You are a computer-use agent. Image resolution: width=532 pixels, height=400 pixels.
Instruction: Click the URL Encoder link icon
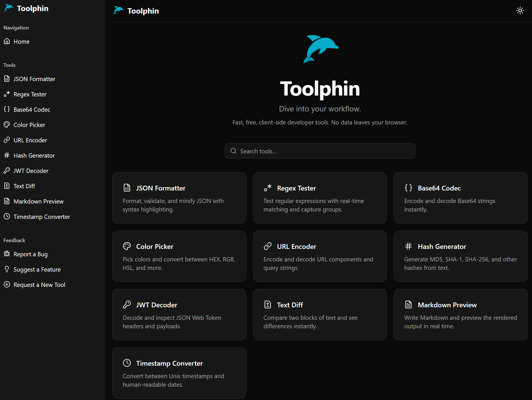tap(7, 140)
